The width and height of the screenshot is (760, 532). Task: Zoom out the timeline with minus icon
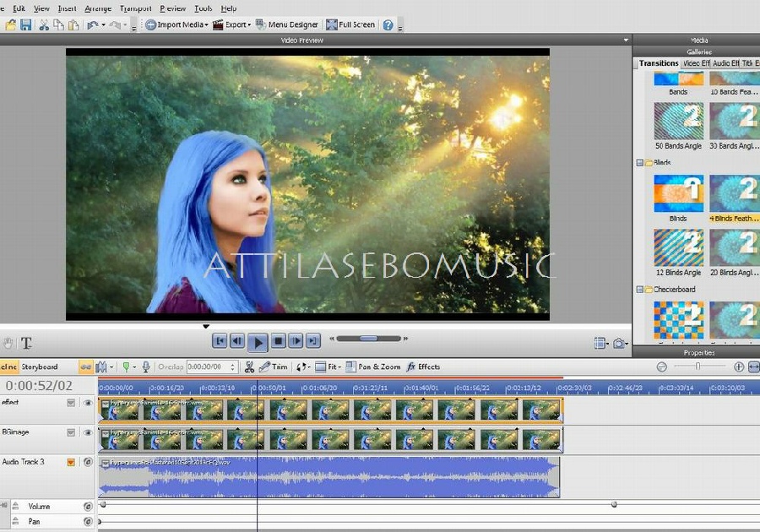coord(661,366)
